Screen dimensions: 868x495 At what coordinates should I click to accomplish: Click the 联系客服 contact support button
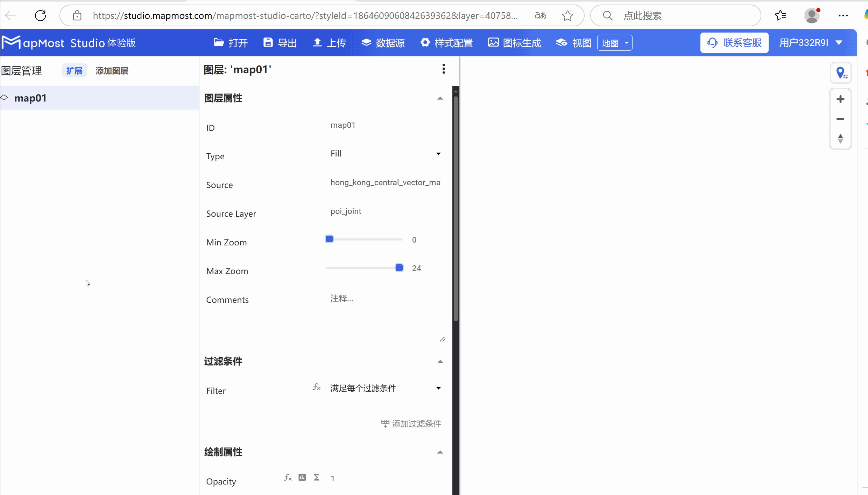pos(734,42)
